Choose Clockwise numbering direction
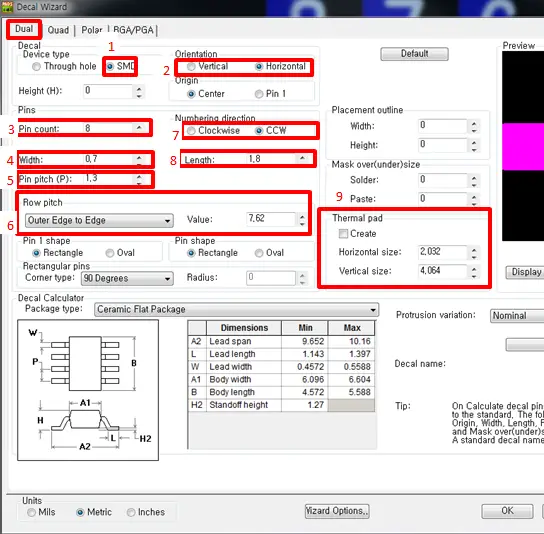This screenshot has width=544, height=534. click(213, 131)
